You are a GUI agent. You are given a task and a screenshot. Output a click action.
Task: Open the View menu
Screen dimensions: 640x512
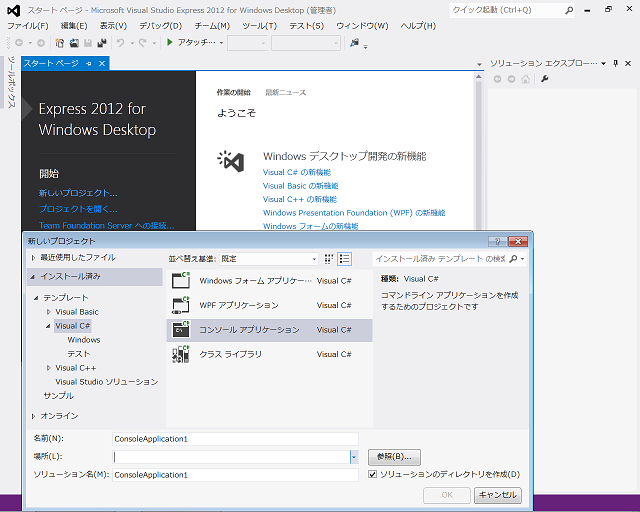point(113,26)
